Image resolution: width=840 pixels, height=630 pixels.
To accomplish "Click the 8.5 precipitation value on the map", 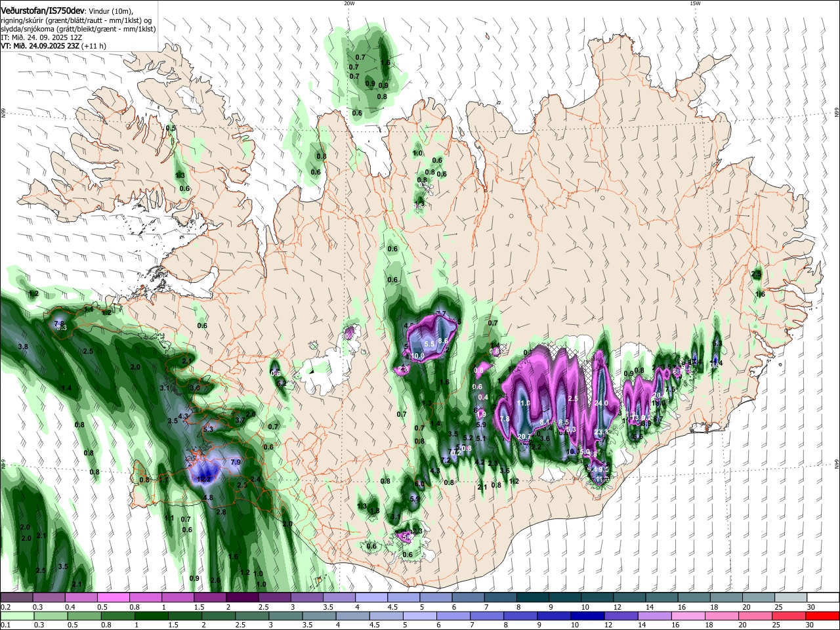I will pyautogui.click(x=563, y=422).
